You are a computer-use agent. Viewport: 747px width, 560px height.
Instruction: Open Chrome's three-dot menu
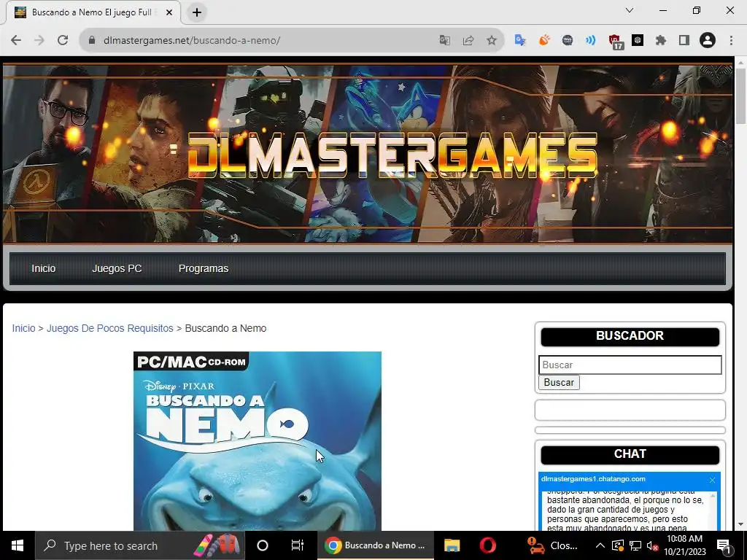pyautogui.click(x=731, y=41)
